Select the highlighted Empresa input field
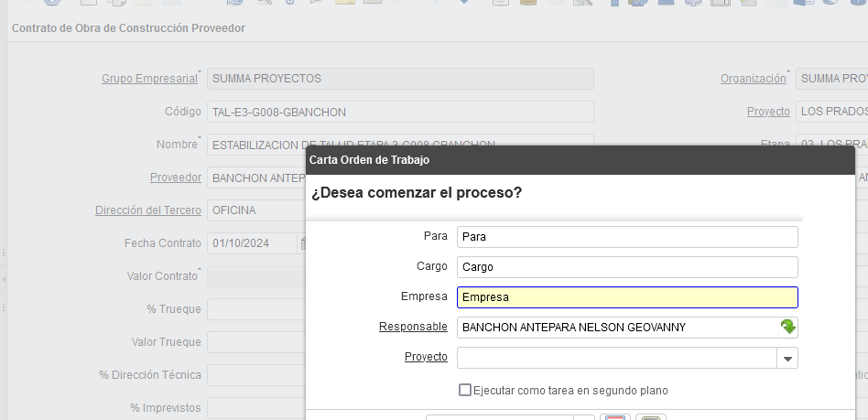The image size is (868, 420). pos(627,297)
